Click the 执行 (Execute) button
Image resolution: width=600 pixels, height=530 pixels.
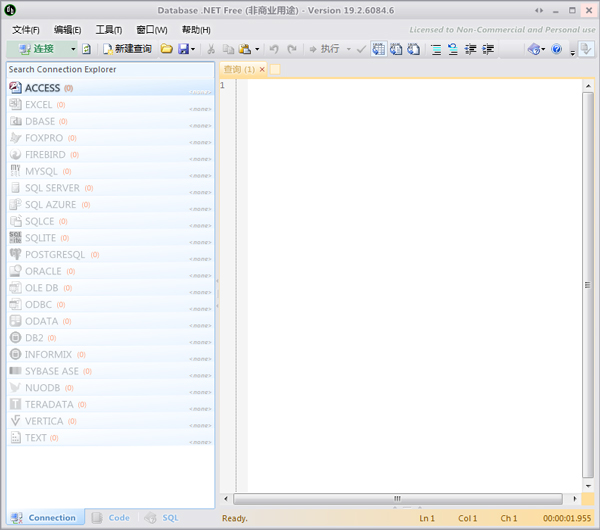(324, 49)
